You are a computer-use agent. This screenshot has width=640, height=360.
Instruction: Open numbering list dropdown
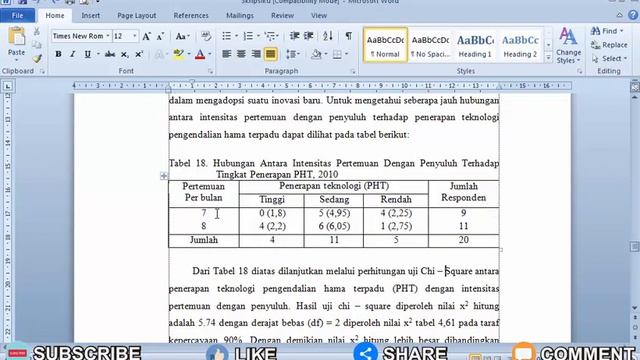[x=258, y=36]
